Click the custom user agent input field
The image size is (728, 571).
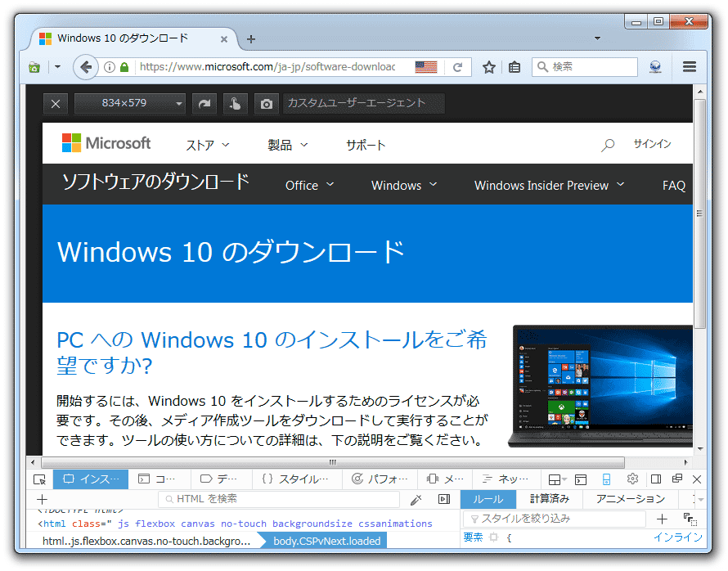click(363, 103)
